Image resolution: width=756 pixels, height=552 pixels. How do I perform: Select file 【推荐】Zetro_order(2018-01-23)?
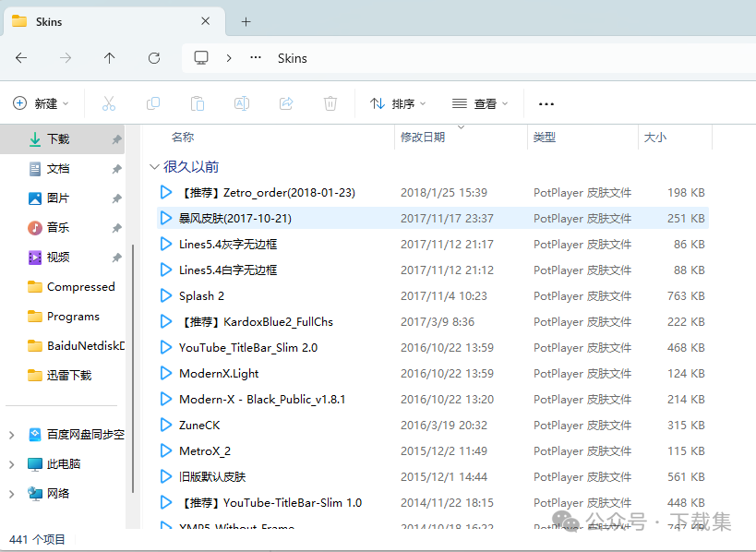click(x=433, y=192)
